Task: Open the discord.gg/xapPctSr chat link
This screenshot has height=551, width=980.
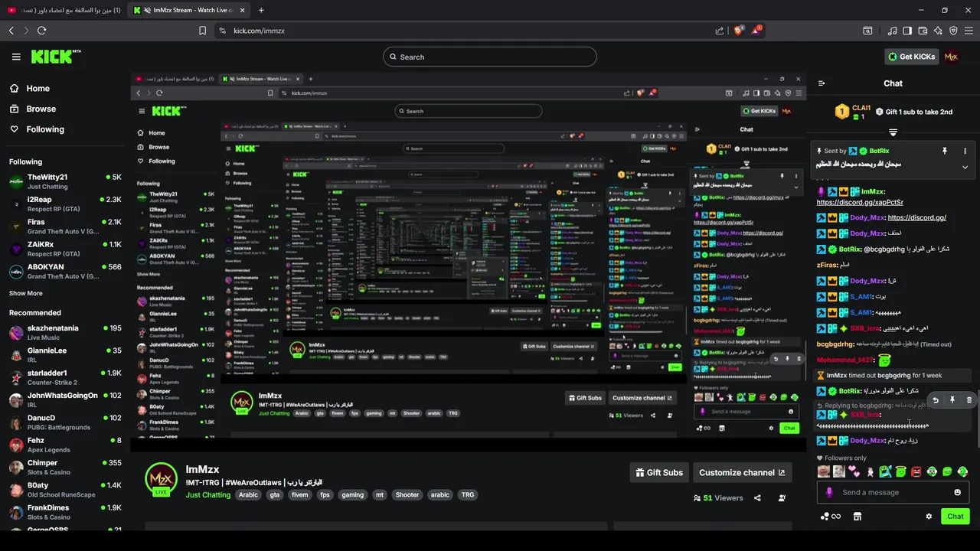Action: (860, 202)
